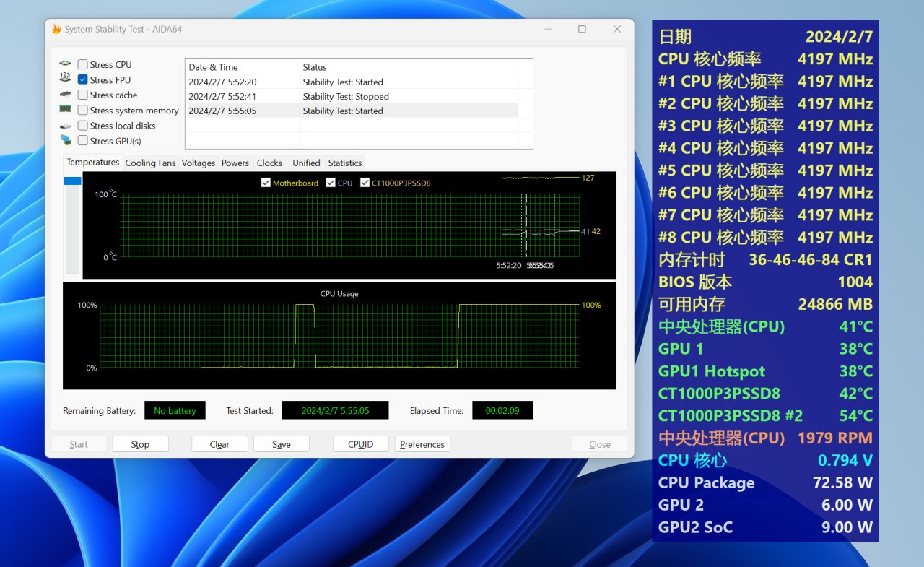Image resolution: width=924 pixels, height=567 pixels.
Task: Click the 123 icon beside Stress FPU
Action: 66,79
